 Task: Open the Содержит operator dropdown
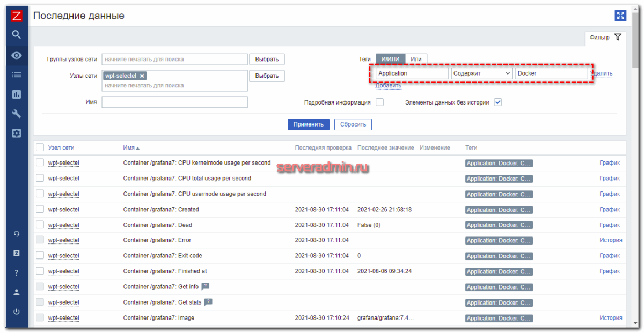pyautogui.click(x=481, y=73)
